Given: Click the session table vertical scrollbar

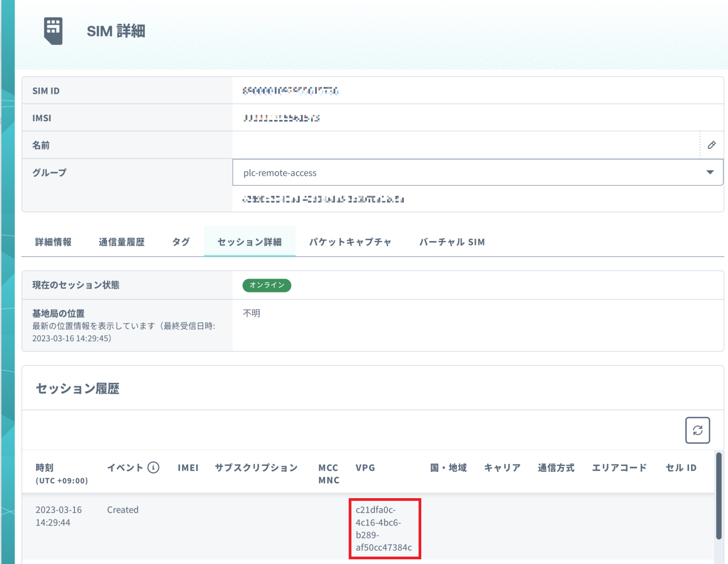Looking at the screenshot, I should pyautogui.click(x=719, y=495).
